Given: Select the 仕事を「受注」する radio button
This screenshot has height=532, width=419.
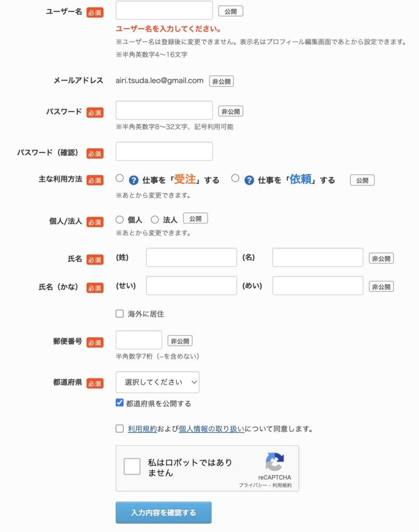Looking at the screenshot, I should (x=120, y=178).
